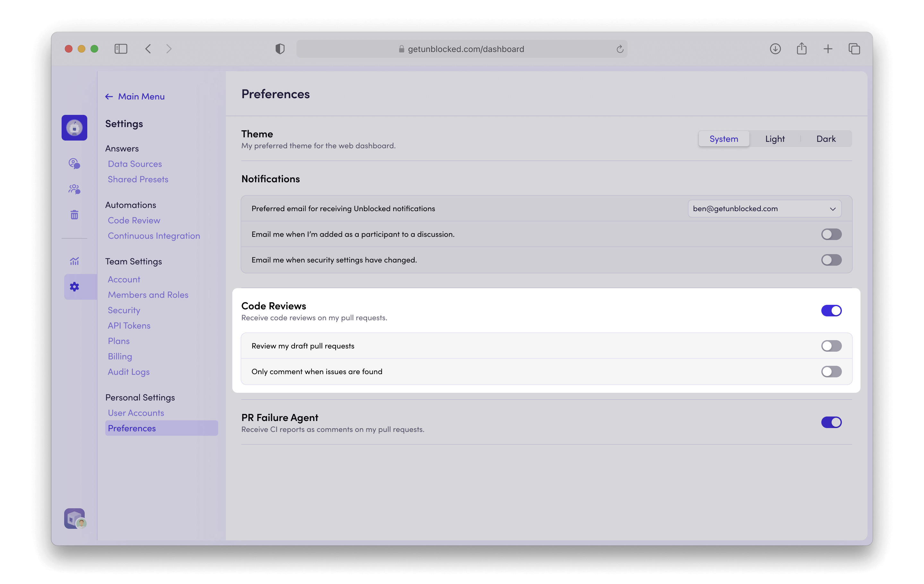View the analytics chart icon
The image size is (924, 584).
point(74,261)
